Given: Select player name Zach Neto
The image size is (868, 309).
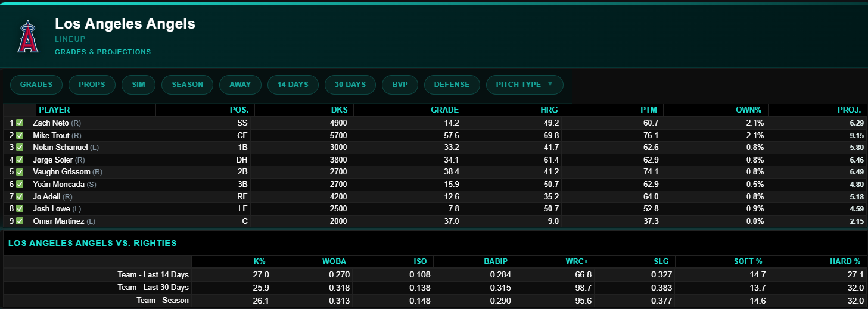Looking at the screenshot, I should point(51,123).
